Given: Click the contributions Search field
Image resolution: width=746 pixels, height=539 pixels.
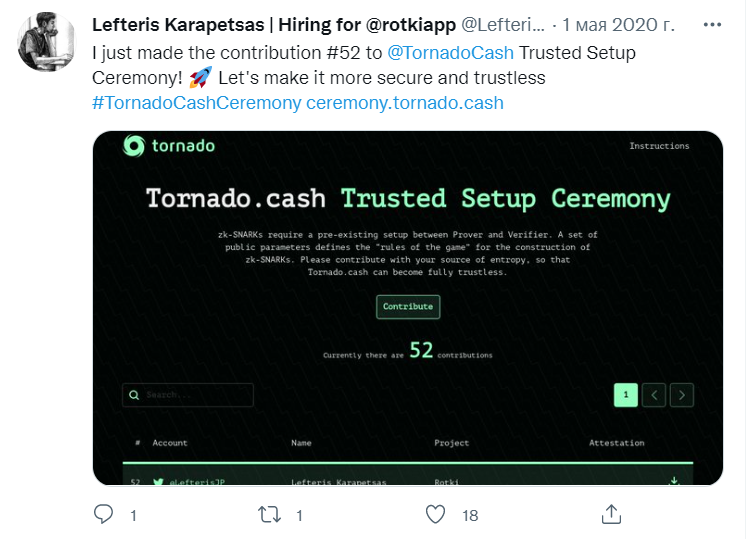Looking at the screenshot, I should tap(188, 395).
